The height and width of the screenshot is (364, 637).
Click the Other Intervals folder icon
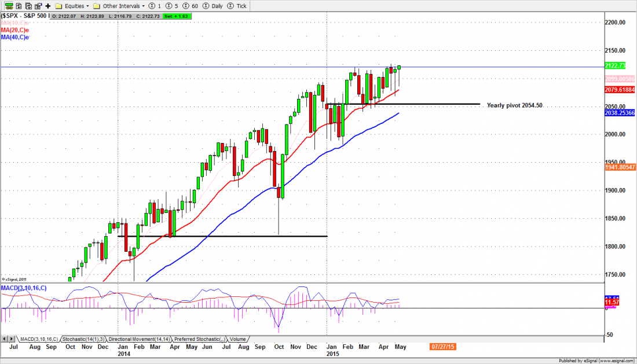[x=97, y=5]
